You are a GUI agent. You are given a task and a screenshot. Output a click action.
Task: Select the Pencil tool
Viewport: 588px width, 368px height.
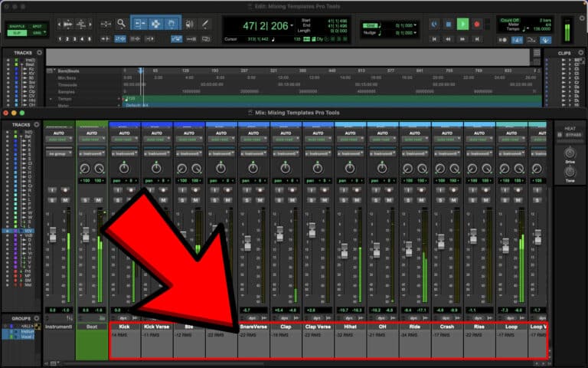pos(205,24)
